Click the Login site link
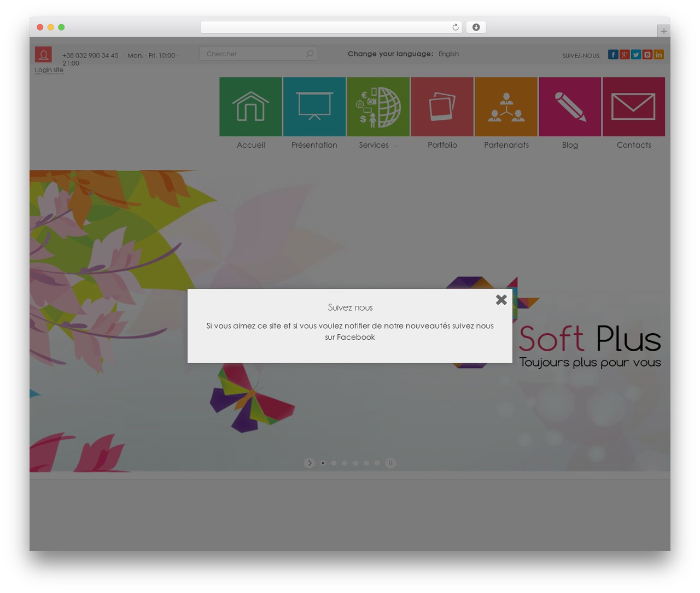 click(49, 70)
